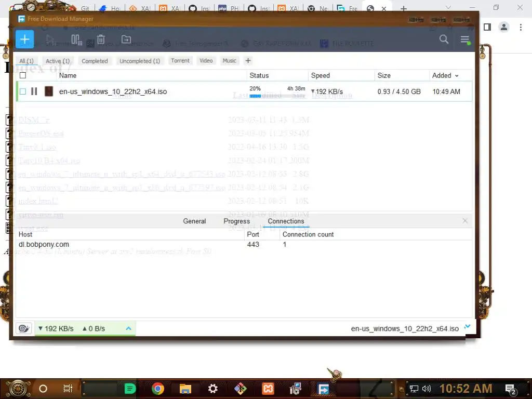
Task: Open Windows Start button
Action: tap(18, 389)
